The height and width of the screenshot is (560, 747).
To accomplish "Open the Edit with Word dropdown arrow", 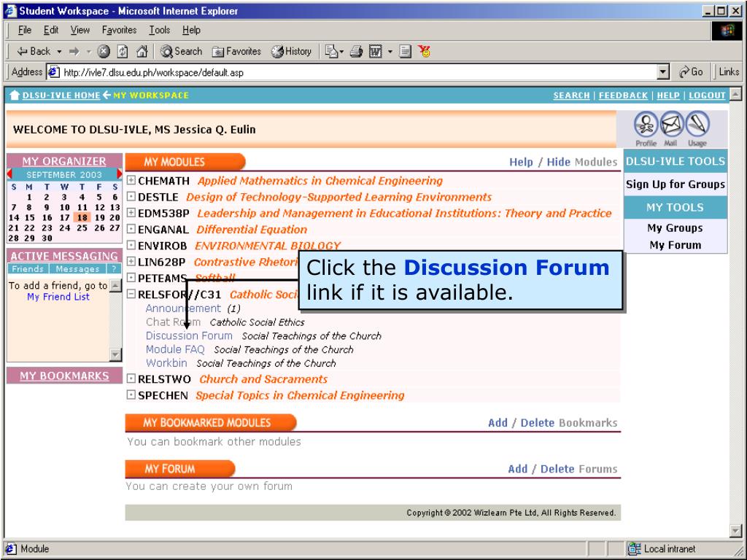I will [390, 52].
